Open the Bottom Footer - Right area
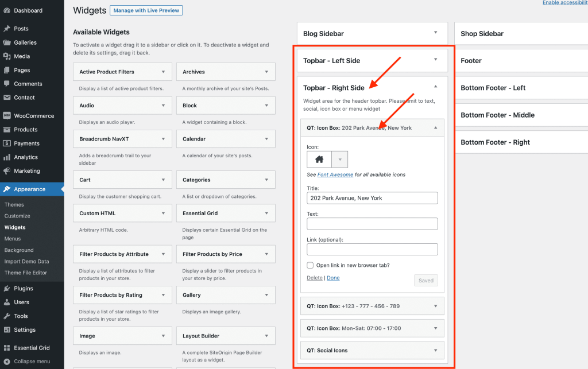588x369 pixels. coord(521,142)
